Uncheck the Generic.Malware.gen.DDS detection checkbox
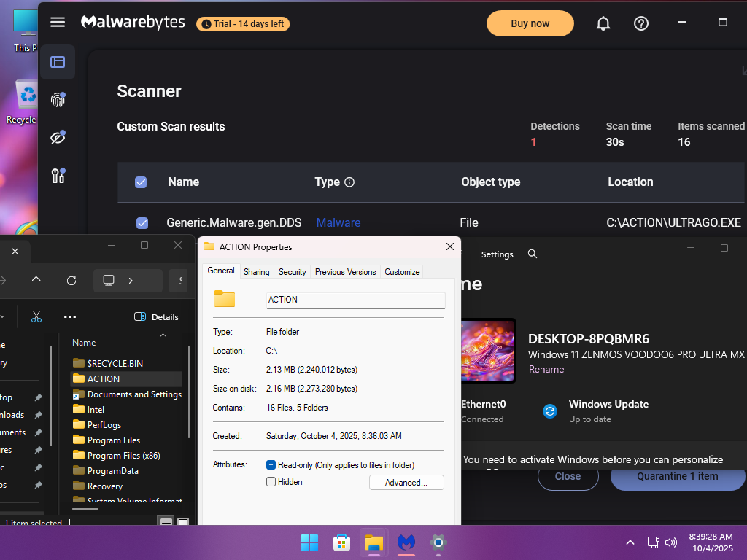Image resolution: width=747 pixels, height=560 pixels. coord(142,223)
